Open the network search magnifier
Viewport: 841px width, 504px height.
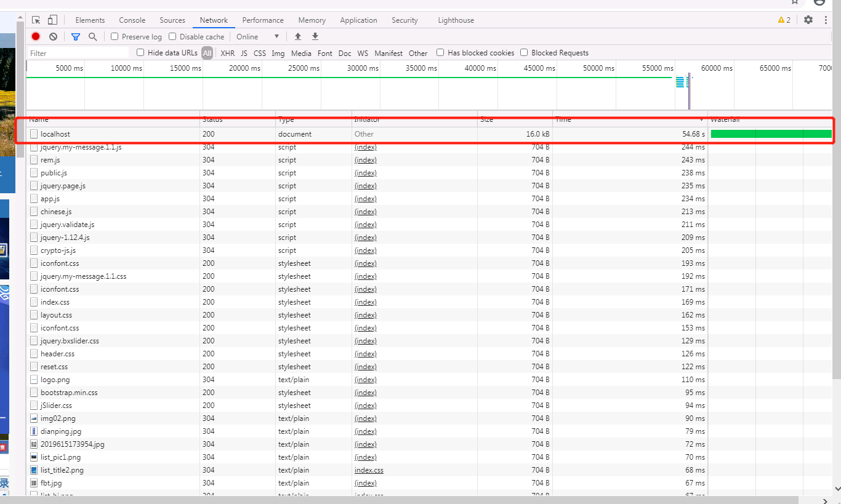click(93, 37)
